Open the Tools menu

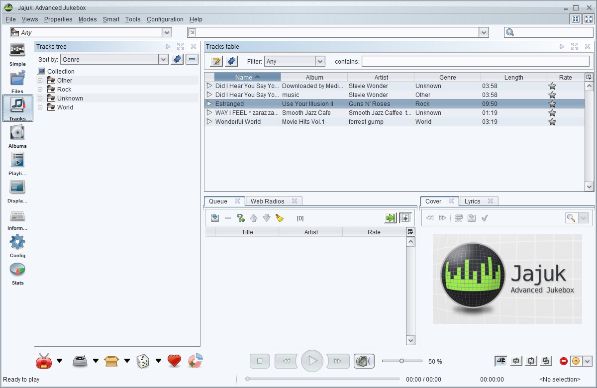click(x=133, y=19)
